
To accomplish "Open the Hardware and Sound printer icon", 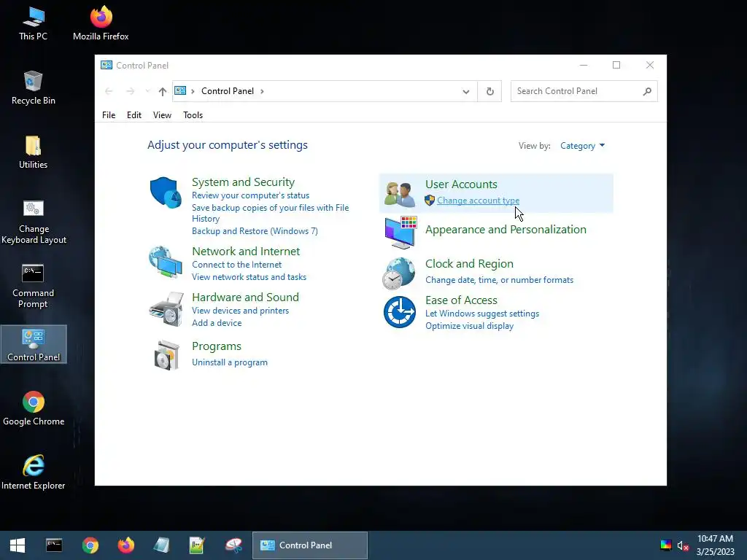I will tap(166, 309).
